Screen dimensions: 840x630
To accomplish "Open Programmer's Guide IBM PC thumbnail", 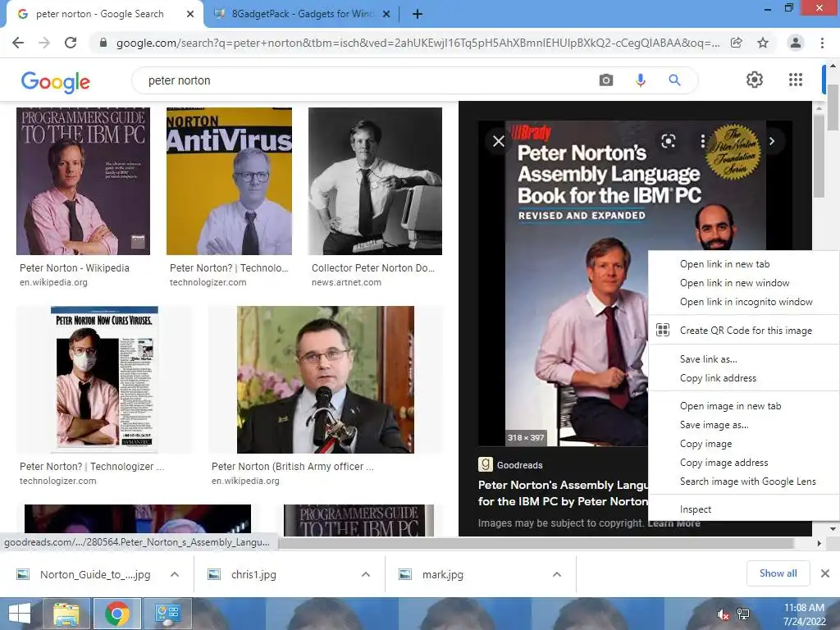I will [x=83, y=181].
